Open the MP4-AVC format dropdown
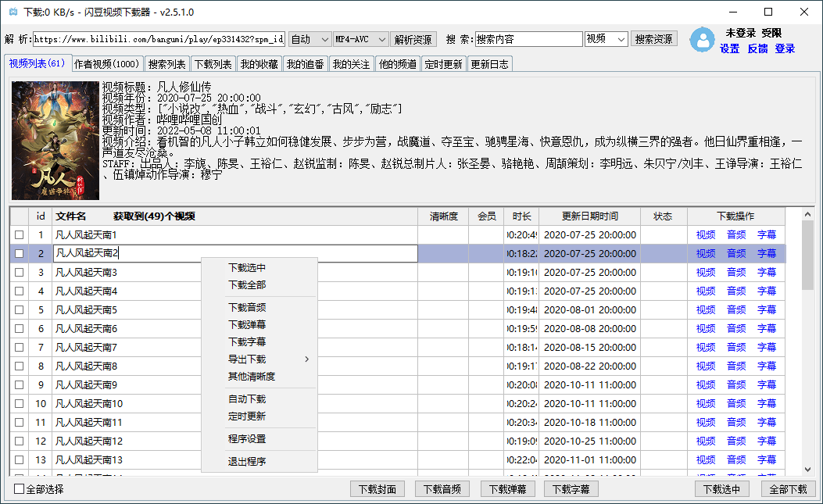This screenshot has width=823, height=504. coord(360,38)
